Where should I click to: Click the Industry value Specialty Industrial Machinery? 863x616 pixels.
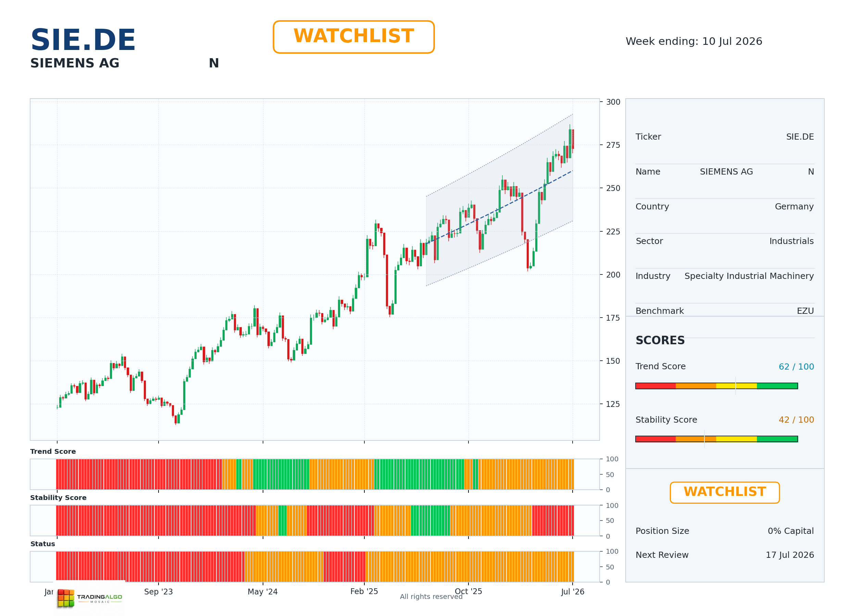[x=749, y=276]
